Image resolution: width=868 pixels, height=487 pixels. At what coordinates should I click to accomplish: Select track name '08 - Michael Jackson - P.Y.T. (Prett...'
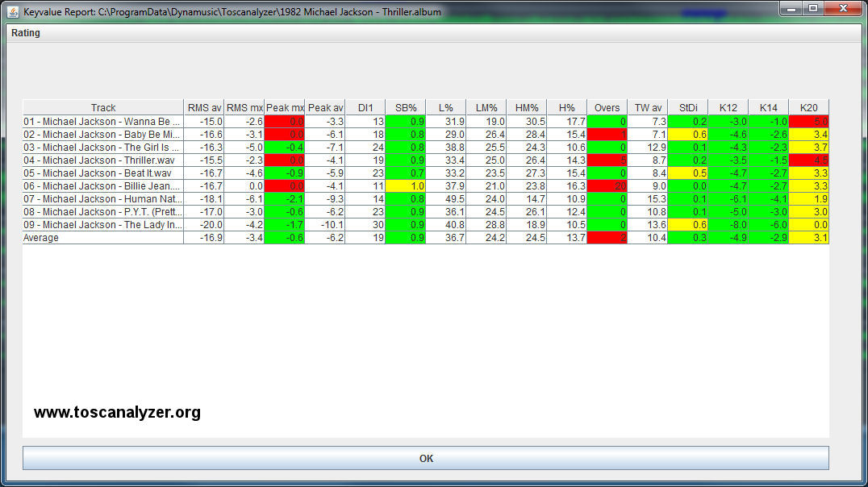pos(103,212)
